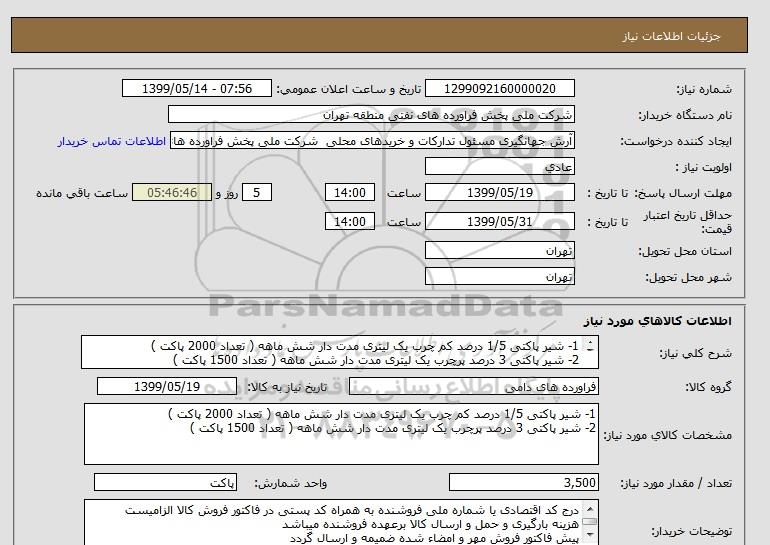Click the مهلت ارسال پاسخ label
This screenshot has width=770, height=545.
(683, 193)
